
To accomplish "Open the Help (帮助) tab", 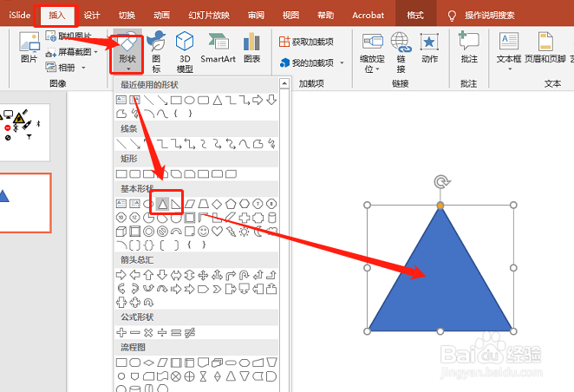I will [x=325, y=16].
